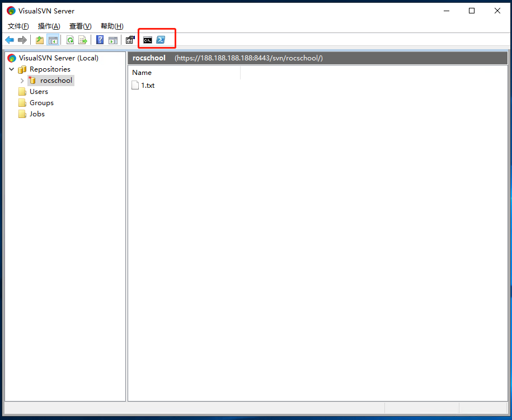Launch the PowerShell toolbar icon
The height and width of the screenshot is (420, 512).
click(161, 40)
